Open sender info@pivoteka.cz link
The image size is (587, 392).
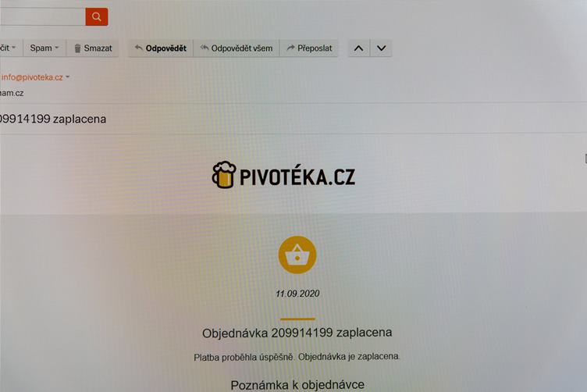(32, 77)
